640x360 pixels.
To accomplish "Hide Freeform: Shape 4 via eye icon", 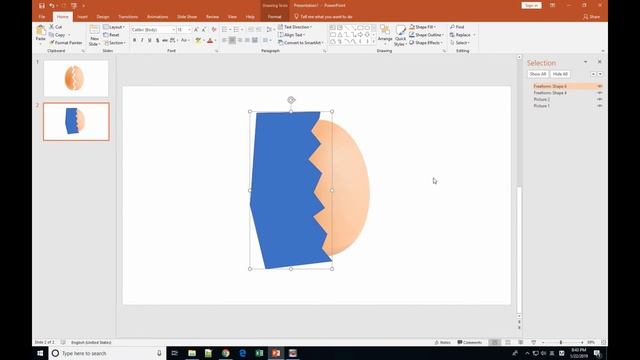I will 600,93.
